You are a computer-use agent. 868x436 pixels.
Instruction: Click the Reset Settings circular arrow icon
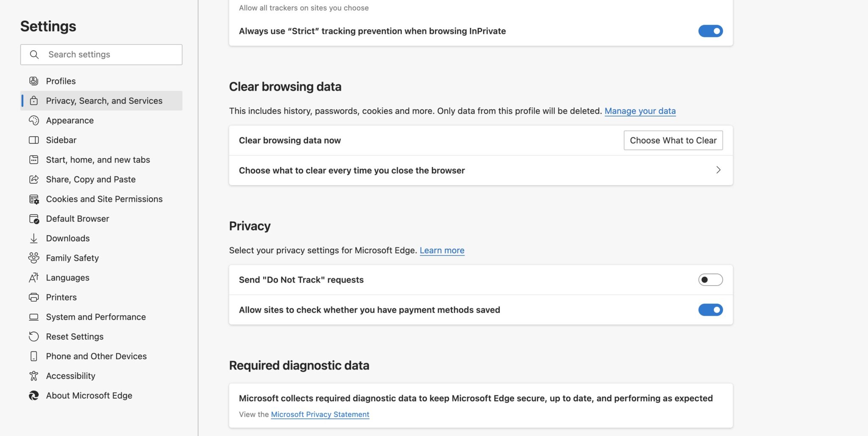coord(34,336)
